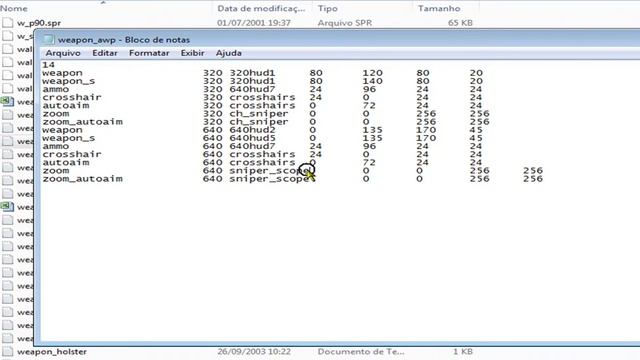This screenshot has height=360, width=640.
Task: Click the Notepad icon in the weapon_awp title bar
Action: 49,40
